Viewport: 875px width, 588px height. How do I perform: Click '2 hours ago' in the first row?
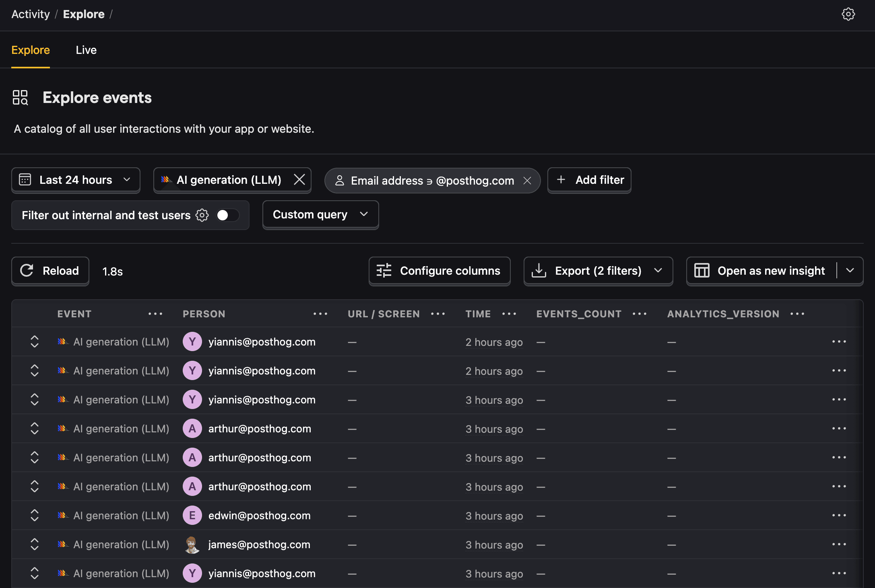coord(494,342)
